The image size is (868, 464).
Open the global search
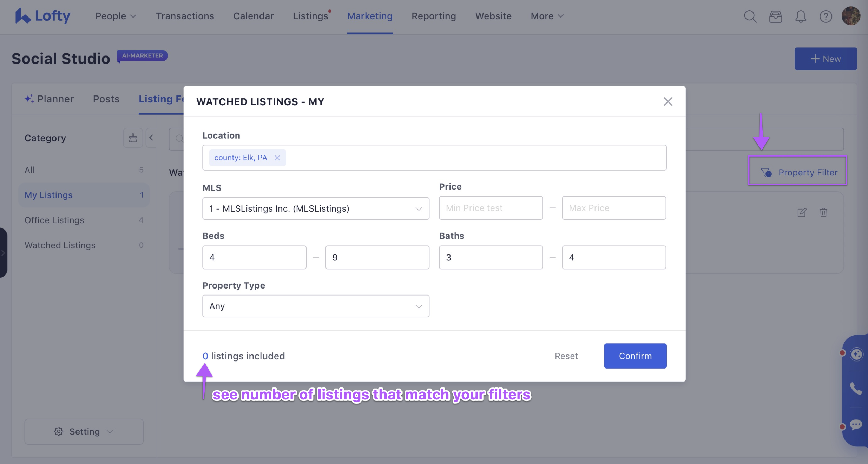click(x=750, y=16)
